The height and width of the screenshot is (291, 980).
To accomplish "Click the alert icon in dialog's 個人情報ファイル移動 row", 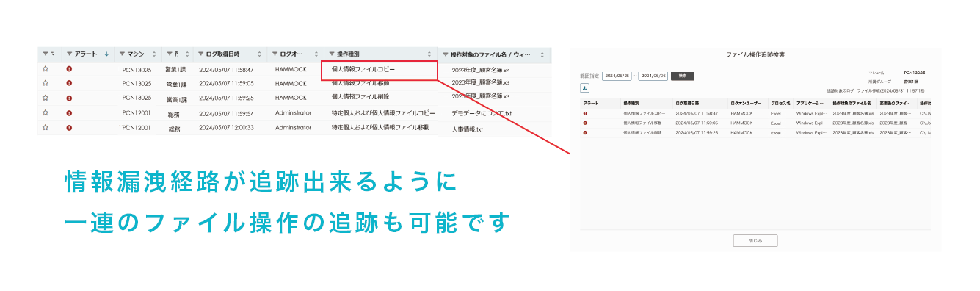I will (585, 123).
